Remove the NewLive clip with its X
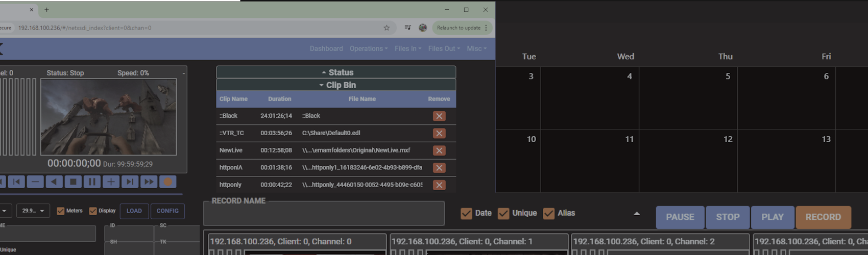 (x=439, y=150)
